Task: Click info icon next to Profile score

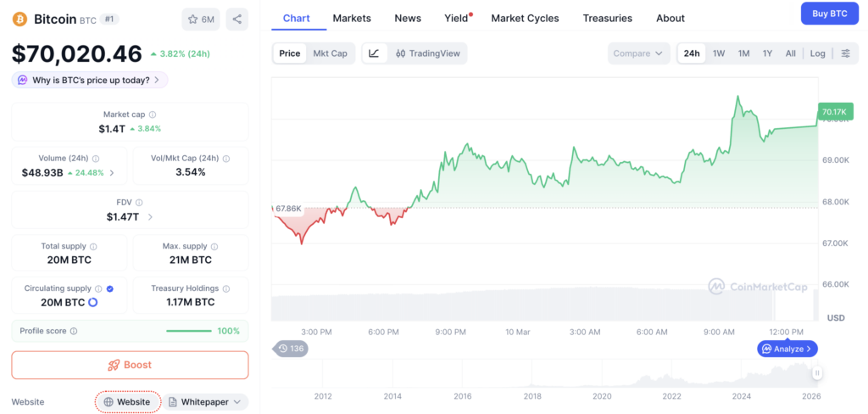Action: click(74, 331)
